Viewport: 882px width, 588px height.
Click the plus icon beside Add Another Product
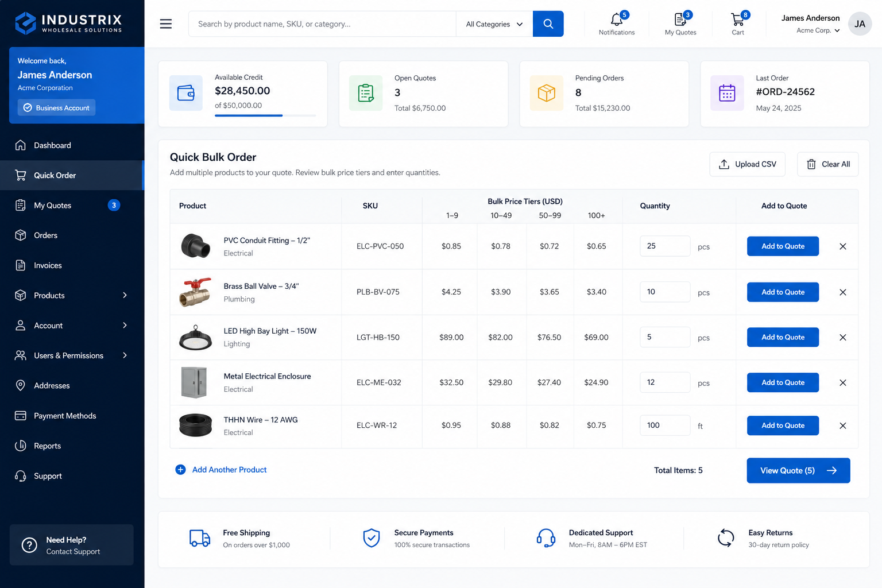[x=180, y=470]
